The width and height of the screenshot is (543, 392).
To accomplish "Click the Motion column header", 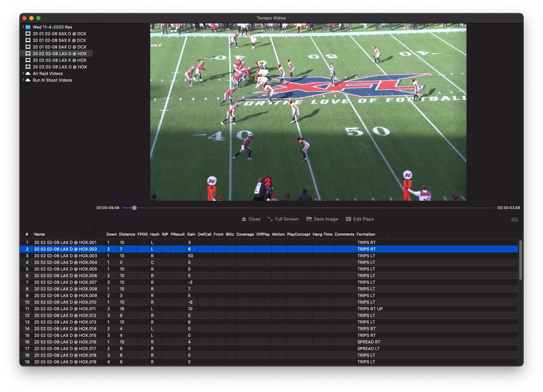I will [x=278, y=234].
